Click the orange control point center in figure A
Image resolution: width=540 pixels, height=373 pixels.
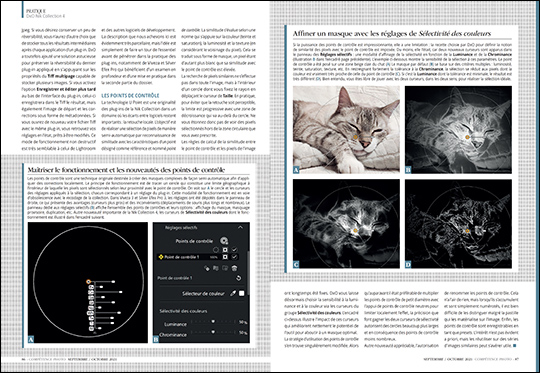click(89, 282)
